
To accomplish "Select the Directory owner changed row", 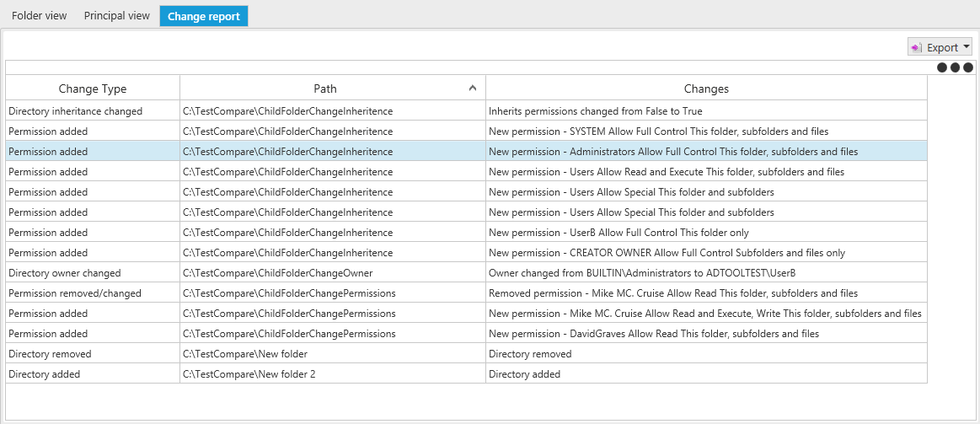I will [x=466, y=272].
